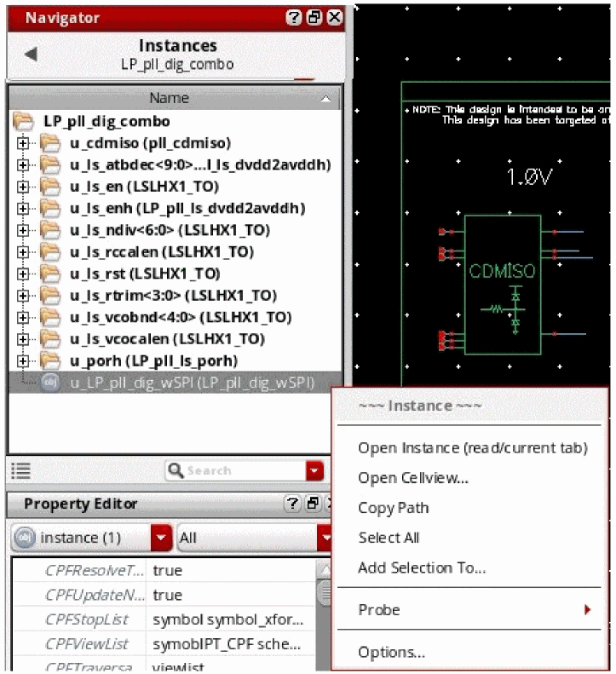Expand the u_ls_rst node

(x=23, y=274)
